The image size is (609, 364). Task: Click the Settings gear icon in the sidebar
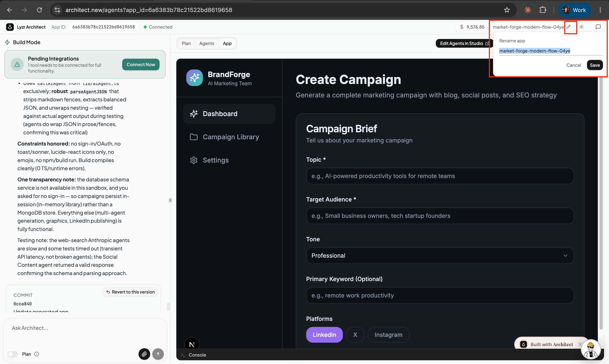(194, 160)
